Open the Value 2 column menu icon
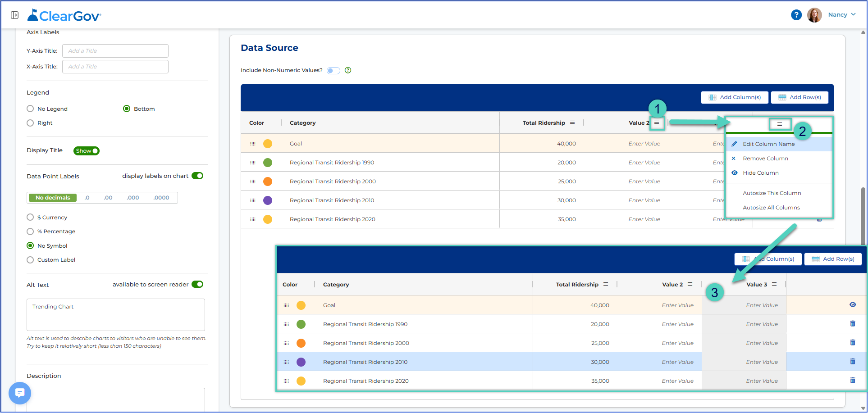868x413 pixels. click(x=657, y=123)
